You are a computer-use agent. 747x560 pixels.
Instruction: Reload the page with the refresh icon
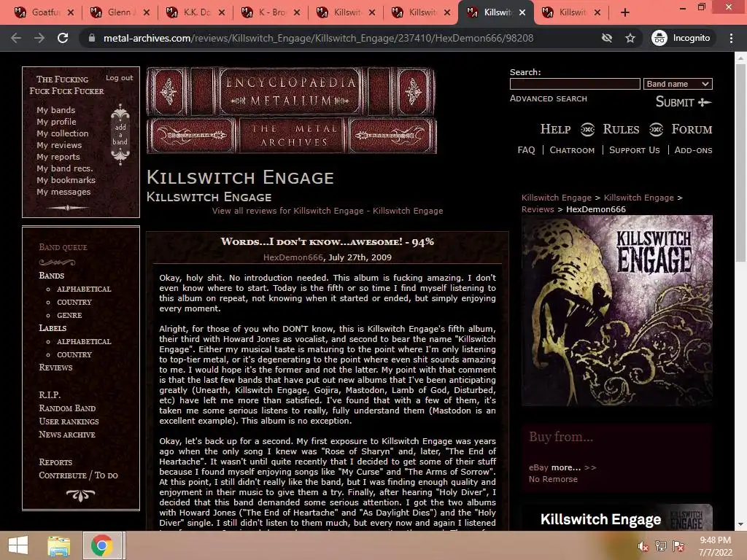63,38
